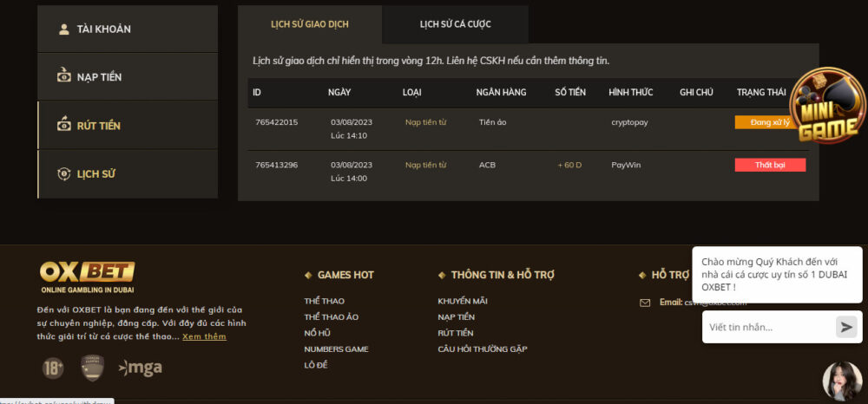Open Câu Hỏi Thường Gặp link
The height and width of the screenshot is (404, 868).
(482, 349)
